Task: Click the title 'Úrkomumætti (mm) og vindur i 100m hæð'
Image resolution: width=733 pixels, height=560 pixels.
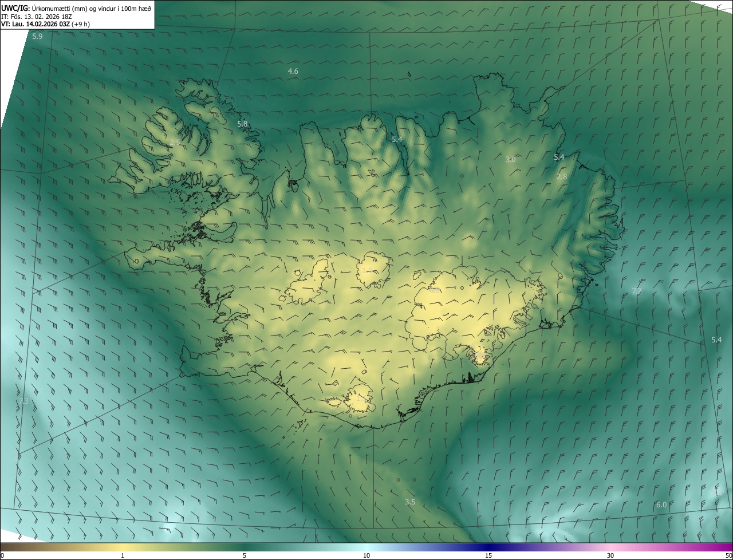Action: [x=92, y=7]
